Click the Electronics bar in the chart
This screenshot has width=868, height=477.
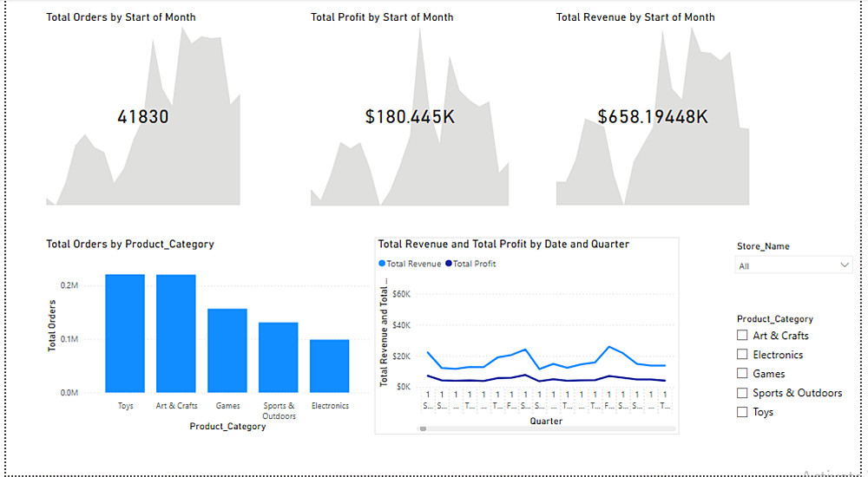point(329,366)
